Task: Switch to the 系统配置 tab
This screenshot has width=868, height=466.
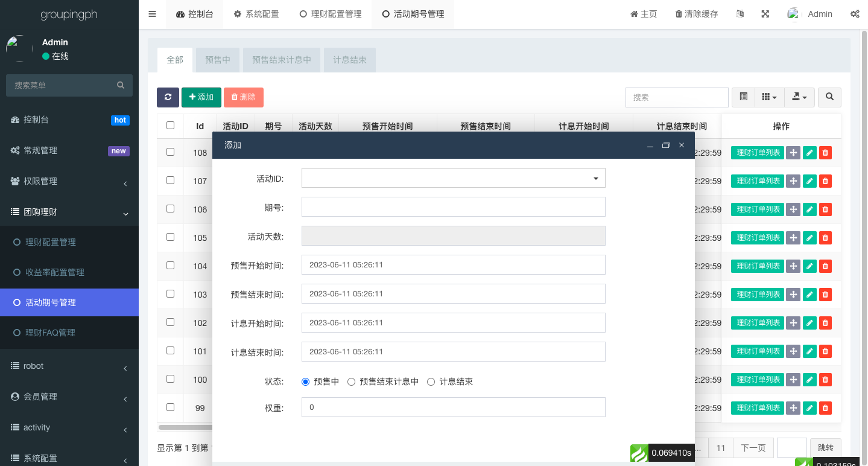Action: coord(256,14)
